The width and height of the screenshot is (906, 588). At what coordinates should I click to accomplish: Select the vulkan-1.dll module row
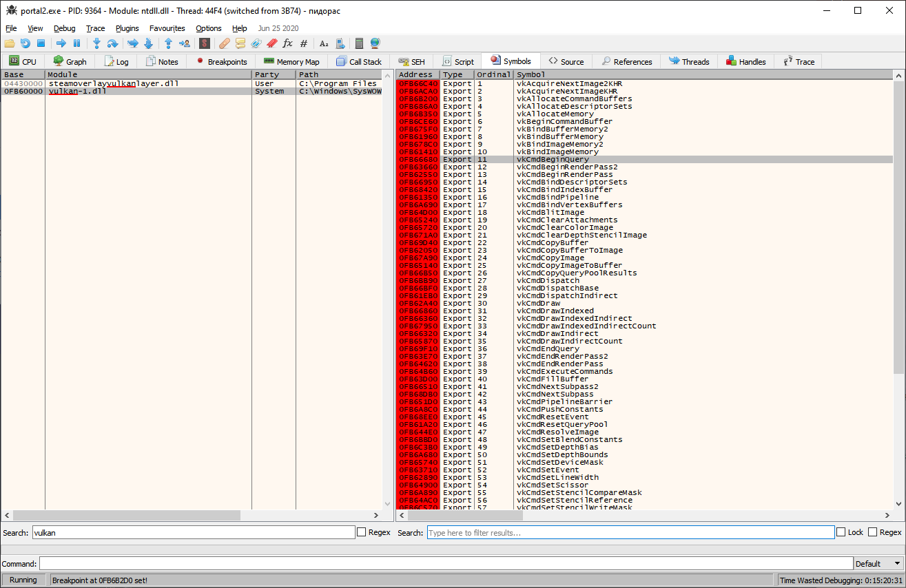[77, 92]
